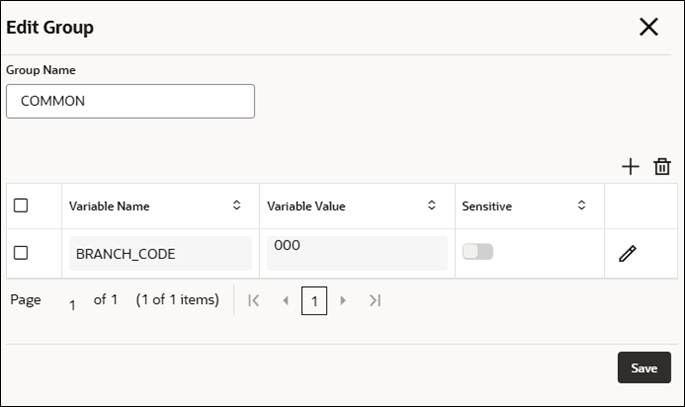Screen dimensions: 685x407
Task: Go to the first page
Action: 254,300
